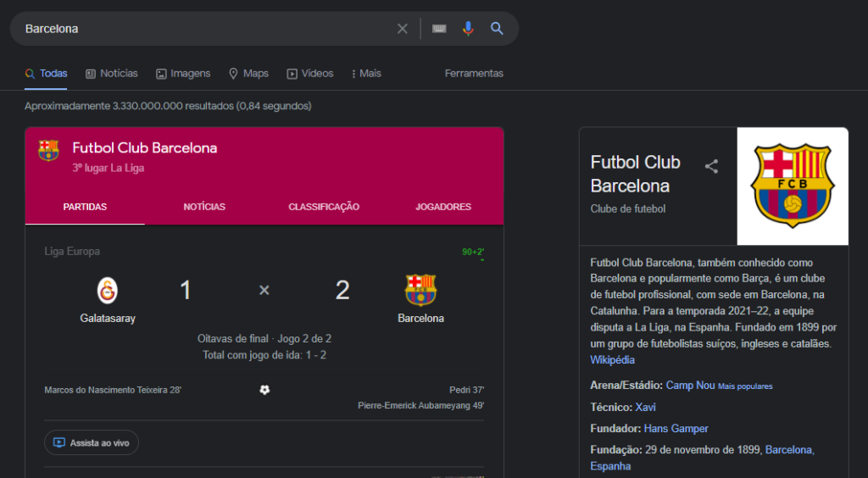
Task: Start voice search with the microphone icon
Action: tap(468, 29)
